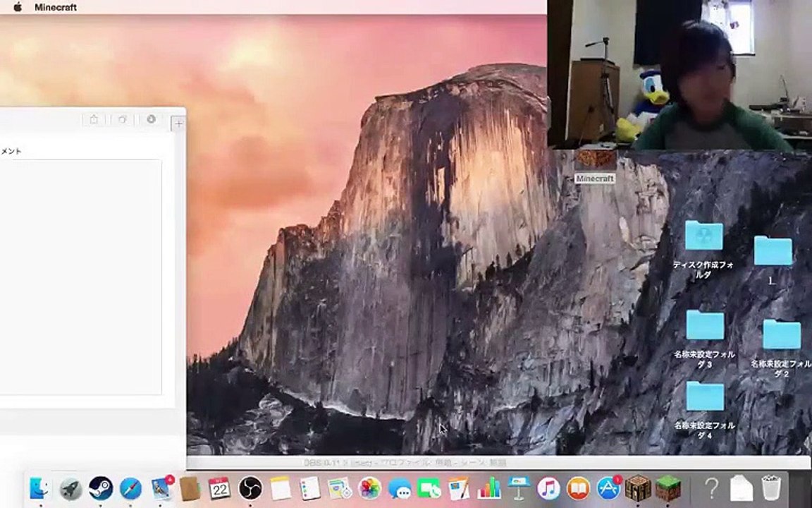Viewport: 812px width, 508px height.
Task: Click tabs overview button in left window toolbar
Action: pyautogui.click(x=122, y=120)
